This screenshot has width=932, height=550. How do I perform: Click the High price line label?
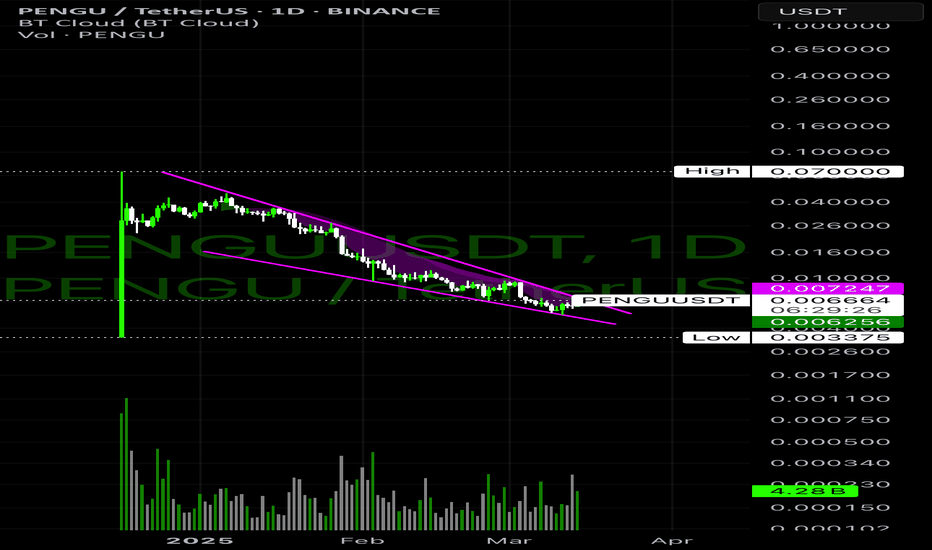(x=712, y=171)
